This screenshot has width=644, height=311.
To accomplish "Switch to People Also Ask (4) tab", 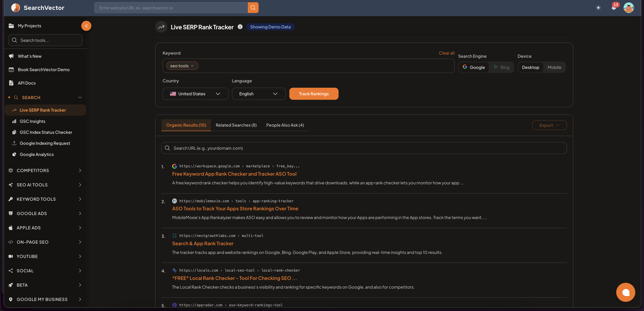I will (x=285, y=125).
